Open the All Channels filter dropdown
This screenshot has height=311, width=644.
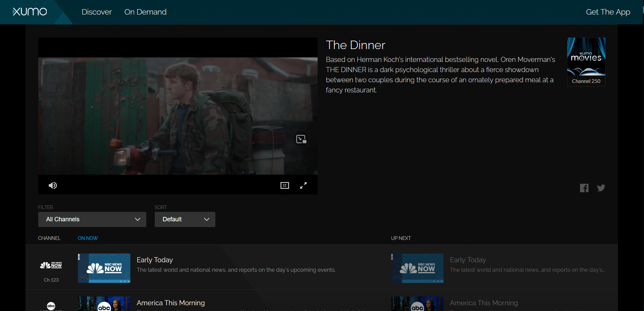(92, 219)
